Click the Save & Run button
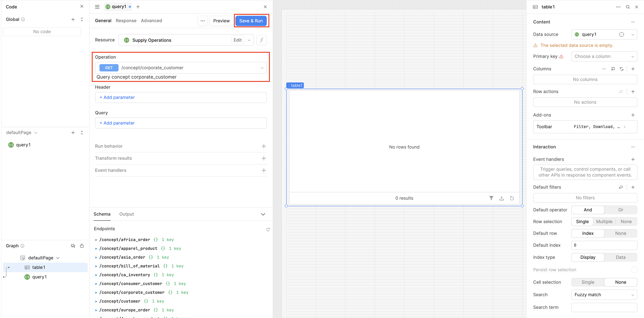644x318 pixels. [251, 21]
